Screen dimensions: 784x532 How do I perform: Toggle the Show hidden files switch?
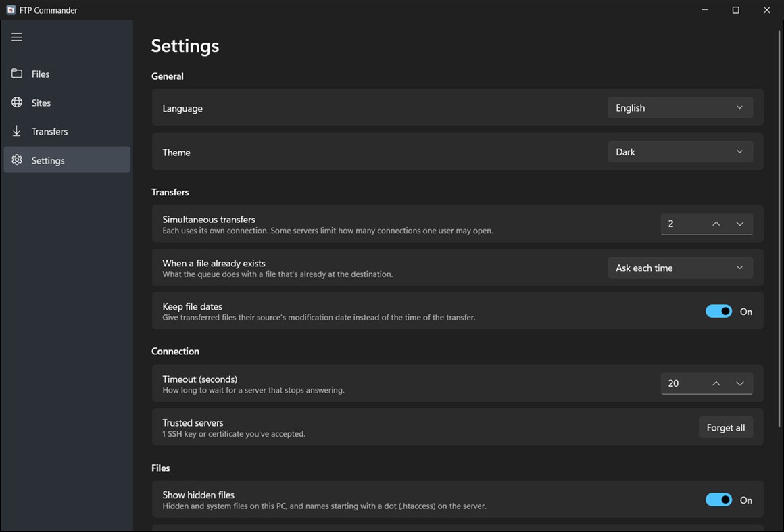(x=718, y=500)
